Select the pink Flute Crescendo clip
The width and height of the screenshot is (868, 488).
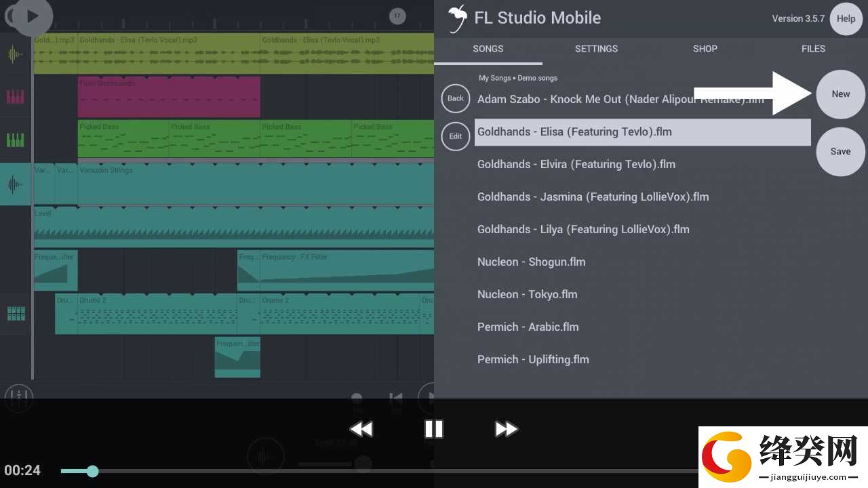pos(169,97)
